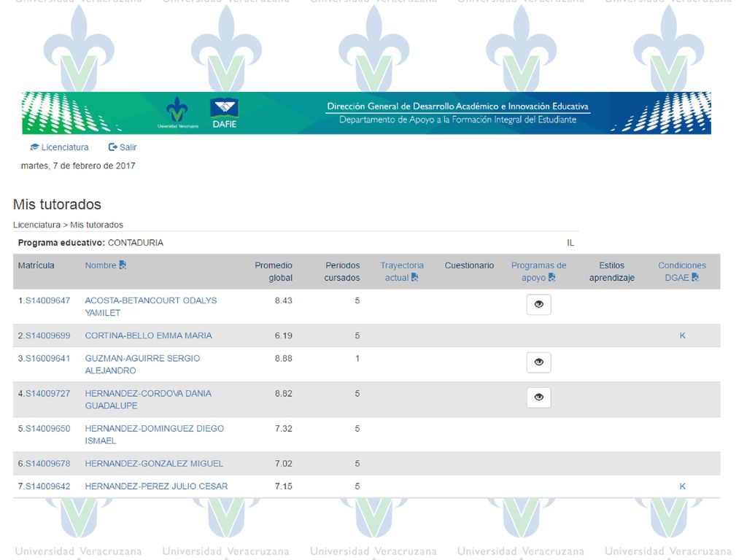Open the Licenciatura menu item

(x=60, y=147)
